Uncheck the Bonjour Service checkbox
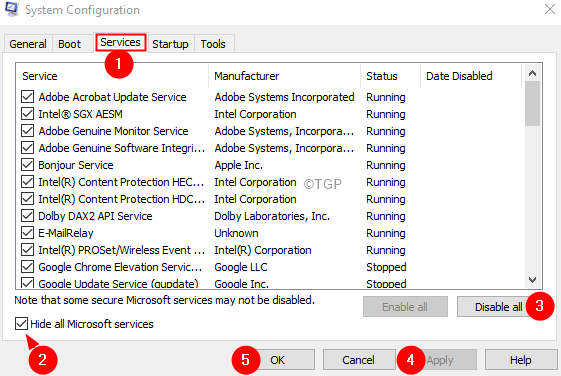Viewport: 561px width, 376px height. pos(28,165)
